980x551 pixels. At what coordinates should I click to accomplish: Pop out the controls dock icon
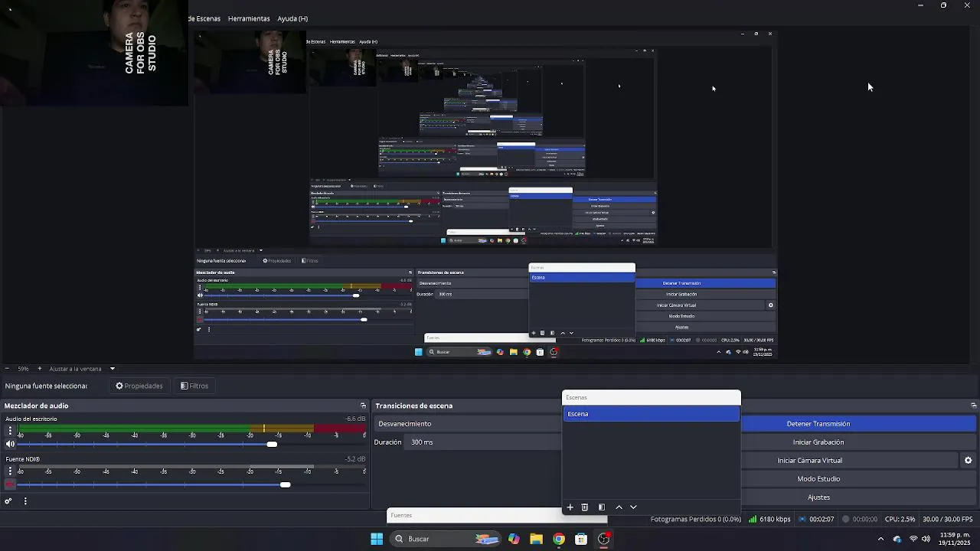973,406
